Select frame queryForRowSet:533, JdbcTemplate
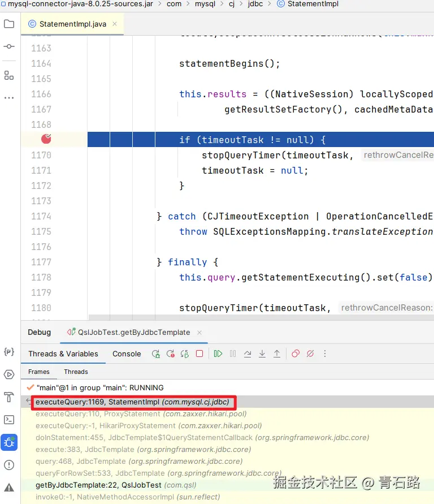434x504 pixels. pos(227,473)
